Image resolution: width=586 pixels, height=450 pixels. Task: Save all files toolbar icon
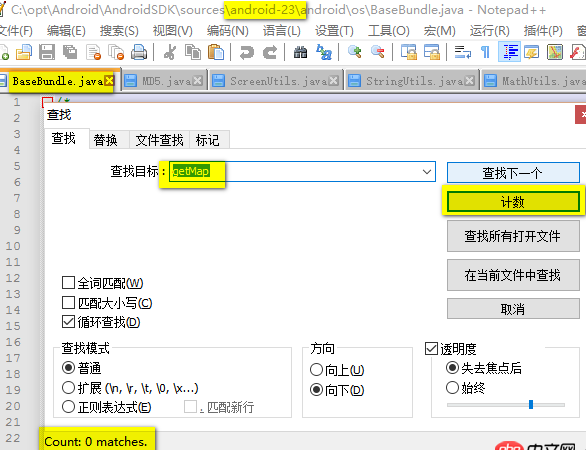[70, 52]
